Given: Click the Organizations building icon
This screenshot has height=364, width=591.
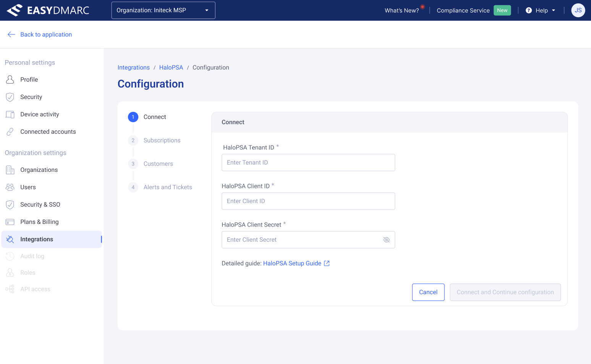Looking at the screenshot, I should tap(10, 170).
